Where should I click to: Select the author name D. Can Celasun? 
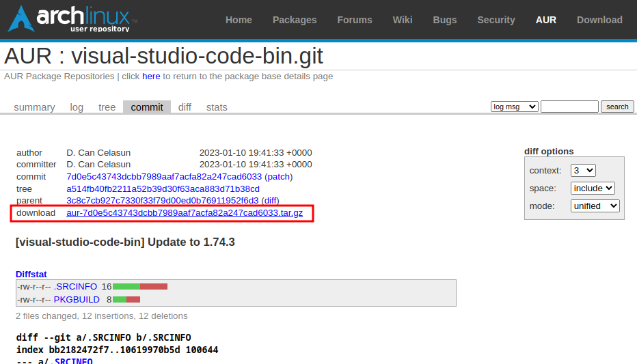pos(98,153)
